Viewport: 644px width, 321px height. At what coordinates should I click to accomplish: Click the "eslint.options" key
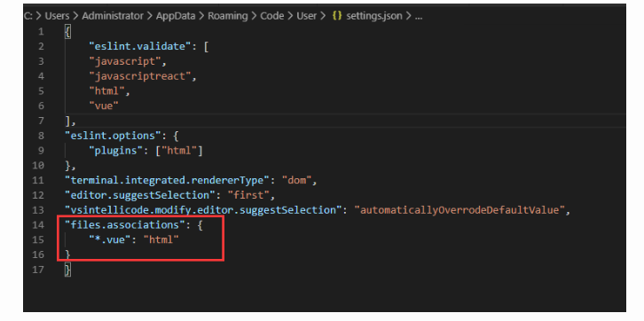[x=113, y=136]
